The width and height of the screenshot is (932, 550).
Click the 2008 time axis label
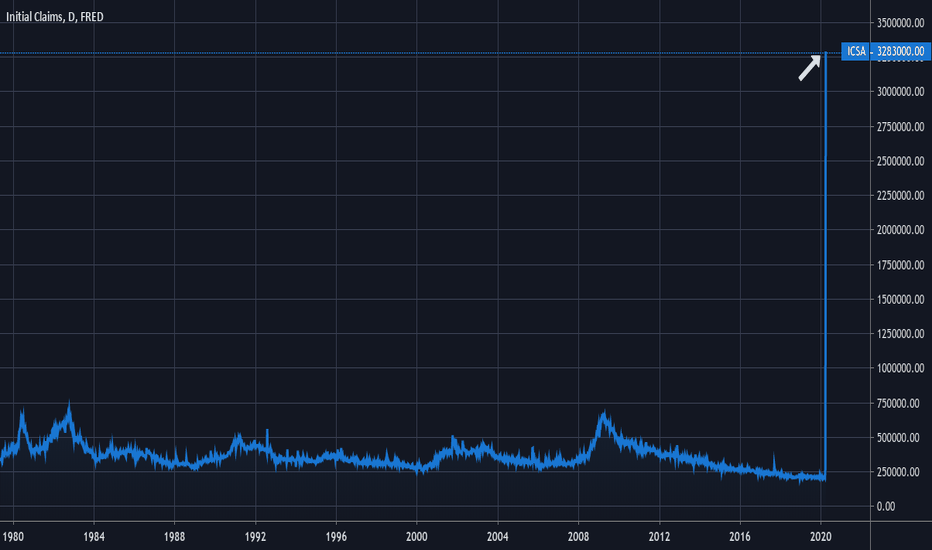(578, 537)
